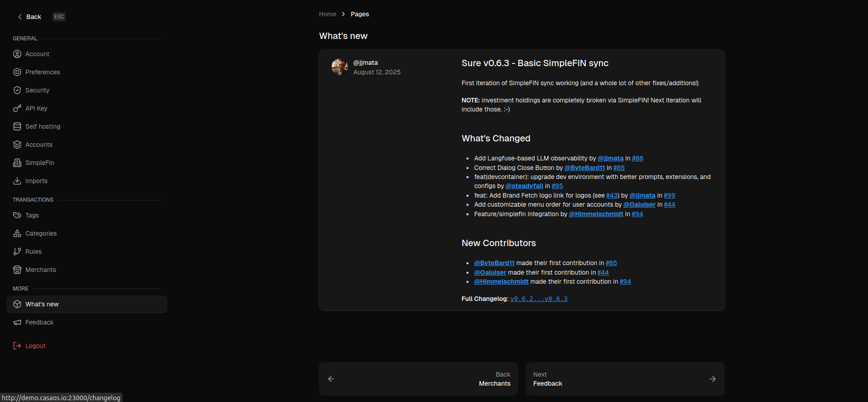Click the Account user icon in sidebar
Image resolution: width=868 pixels, height=402 pixels.
pyautogui.click(x=17, y=54)
